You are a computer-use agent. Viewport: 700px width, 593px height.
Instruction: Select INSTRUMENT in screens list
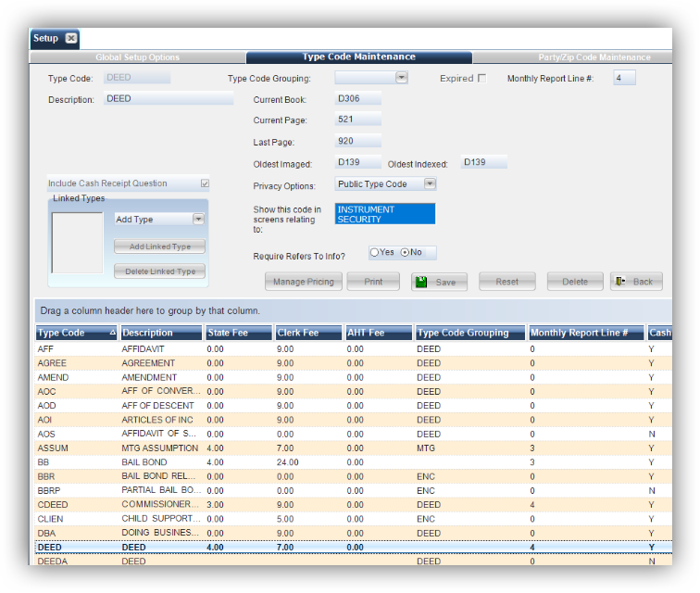(385, 209)
